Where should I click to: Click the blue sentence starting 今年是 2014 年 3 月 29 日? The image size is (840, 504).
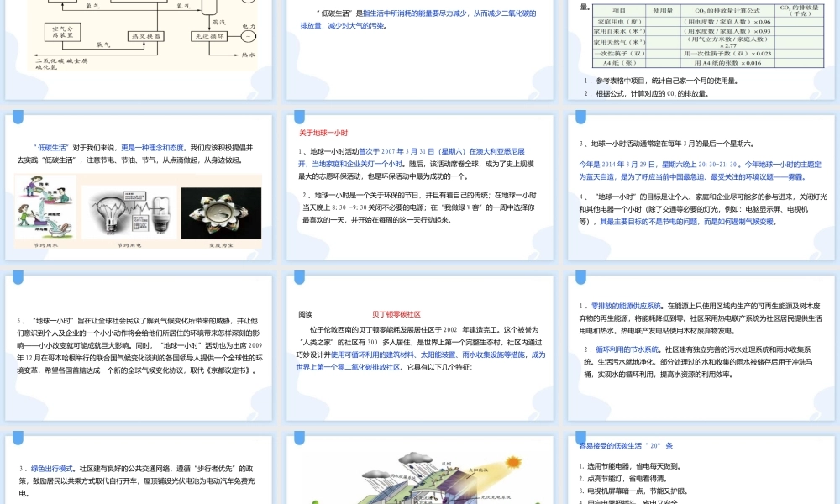tap(700, 171)
